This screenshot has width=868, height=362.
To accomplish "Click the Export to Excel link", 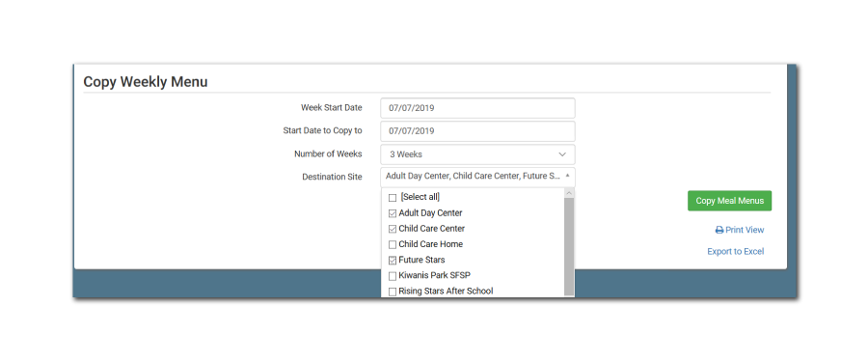I will click(x=736, y=252).
